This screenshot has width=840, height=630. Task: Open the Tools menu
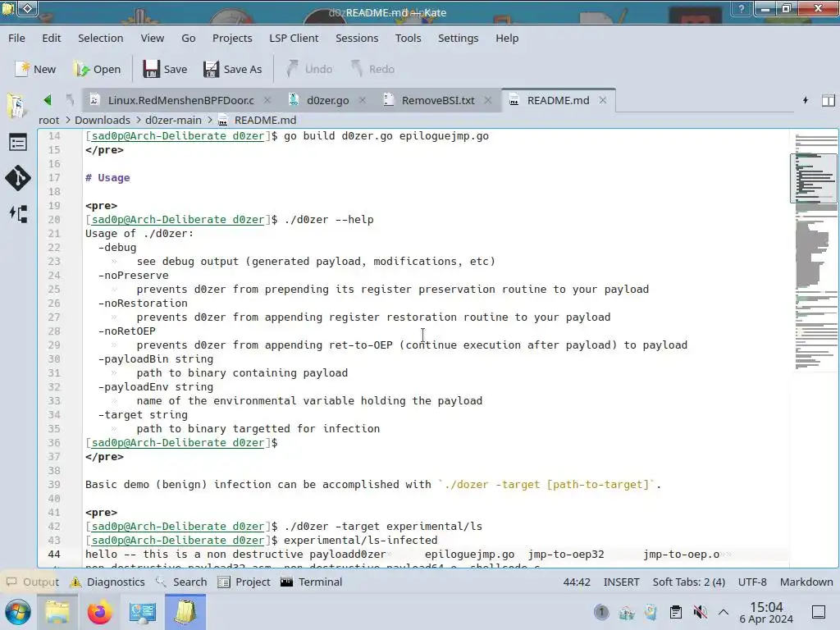pos(409,38)
